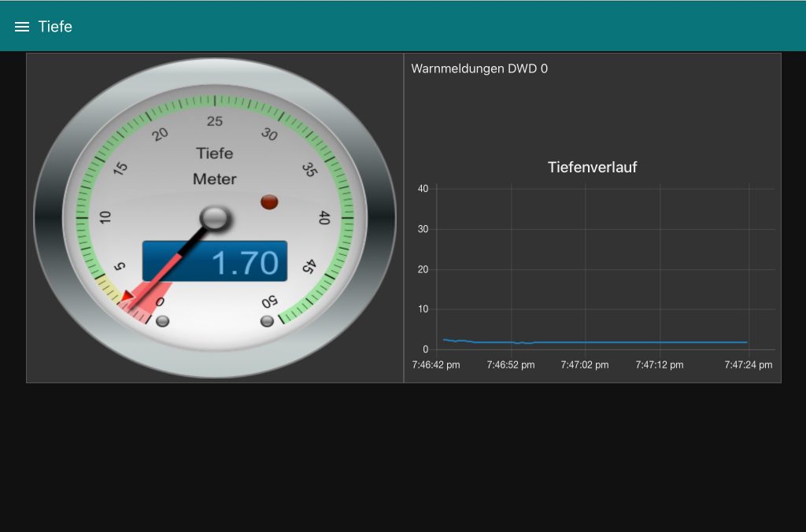Viewport: 806px width, 532px height.
Task: Click the blue 1.70 LCD display
Action: 215,261
